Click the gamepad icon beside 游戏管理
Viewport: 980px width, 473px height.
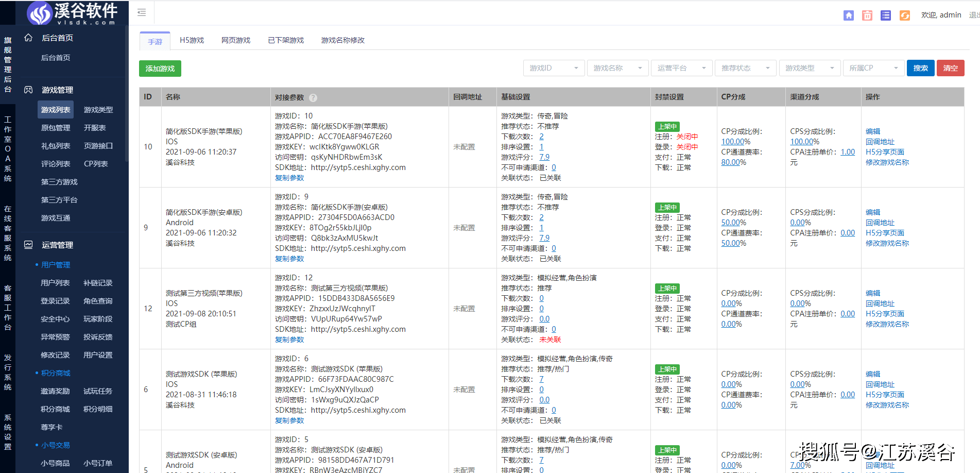pyautogui.click(x=28, y=90)
